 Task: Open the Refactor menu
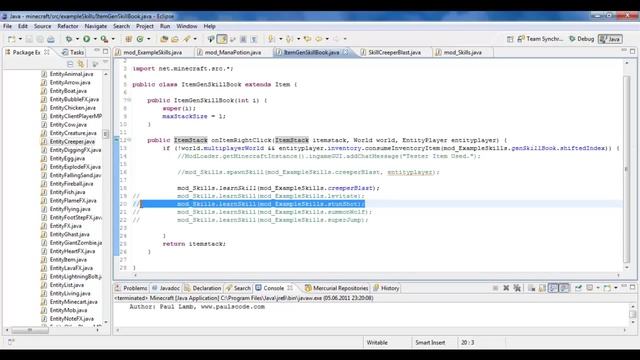[x=68, y=26]
